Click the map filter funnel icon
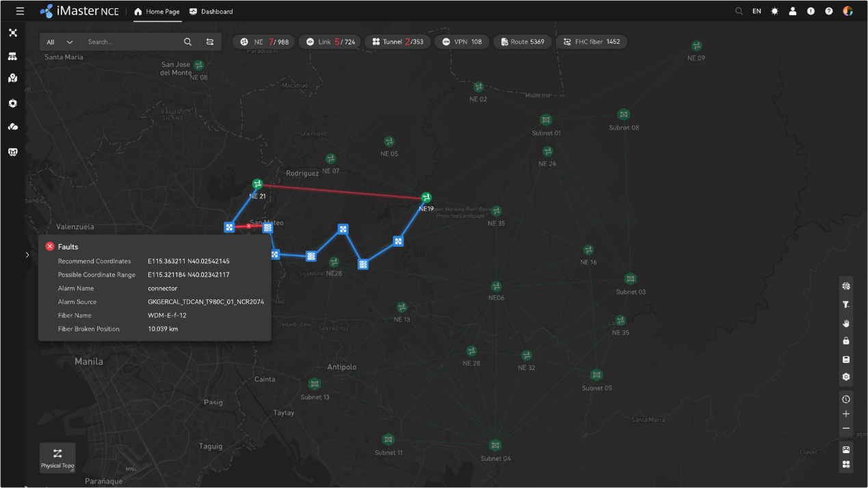This screenshot has height=488, width=868. (846, 305)
